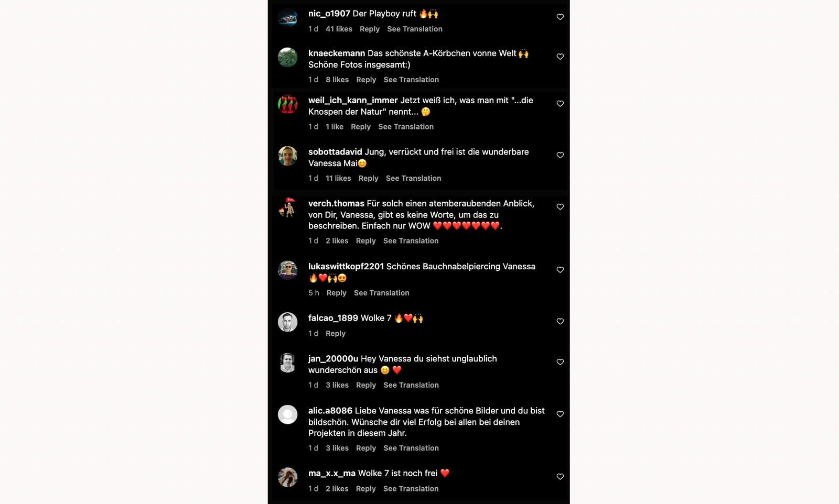Viewport: 839px width, 504px height.
Task: Tap heart on weil_ich_kann_immer's comment
Action: [560, 104]
